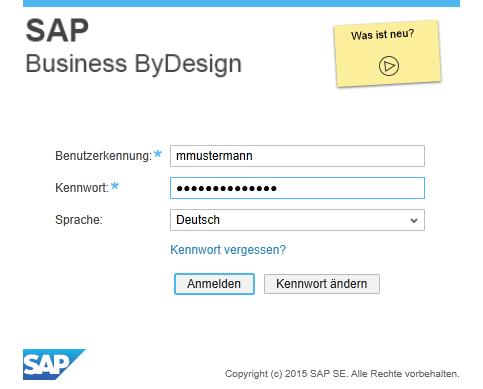The width and height of the screenshot is (483, 389).
Task: Click the SAP logo in the footer
Action: [x=54, y=364]
